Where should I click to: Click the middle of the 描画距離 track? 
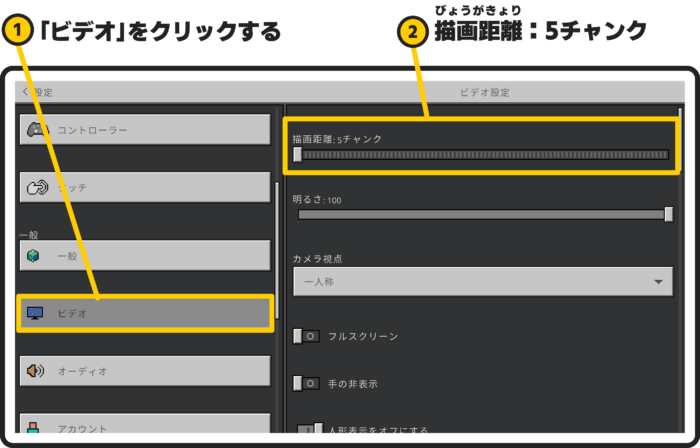click(483, 155)
